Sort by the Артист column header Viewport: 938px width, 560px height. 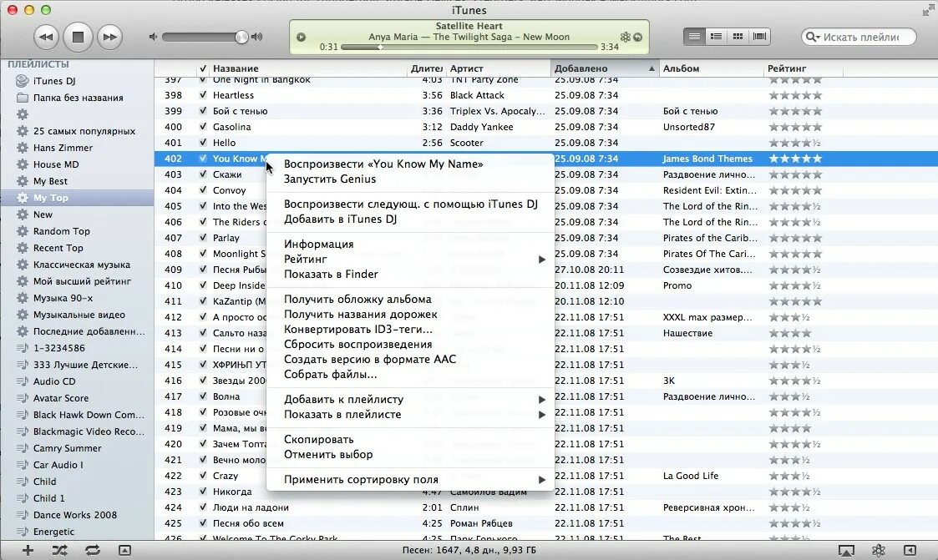(499, 68)
